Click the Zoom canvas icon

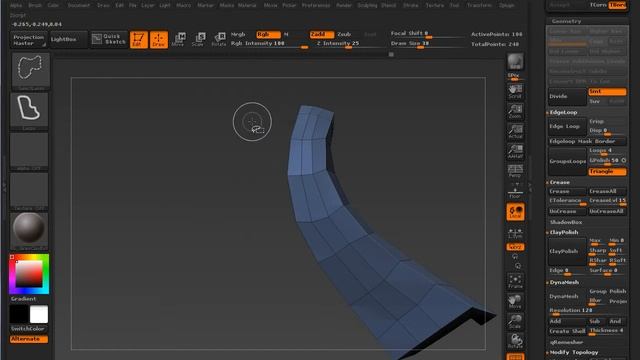(515, 111)
